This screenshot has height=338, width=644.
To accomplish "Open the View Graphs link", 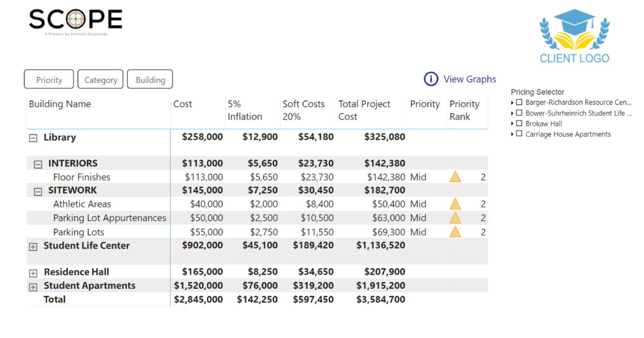I will pos(470,79).
